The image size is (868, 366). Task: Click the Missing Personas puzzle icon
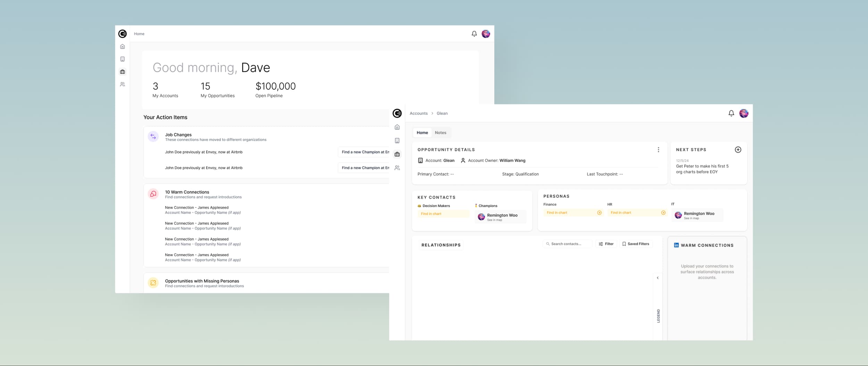pos(153,283)
